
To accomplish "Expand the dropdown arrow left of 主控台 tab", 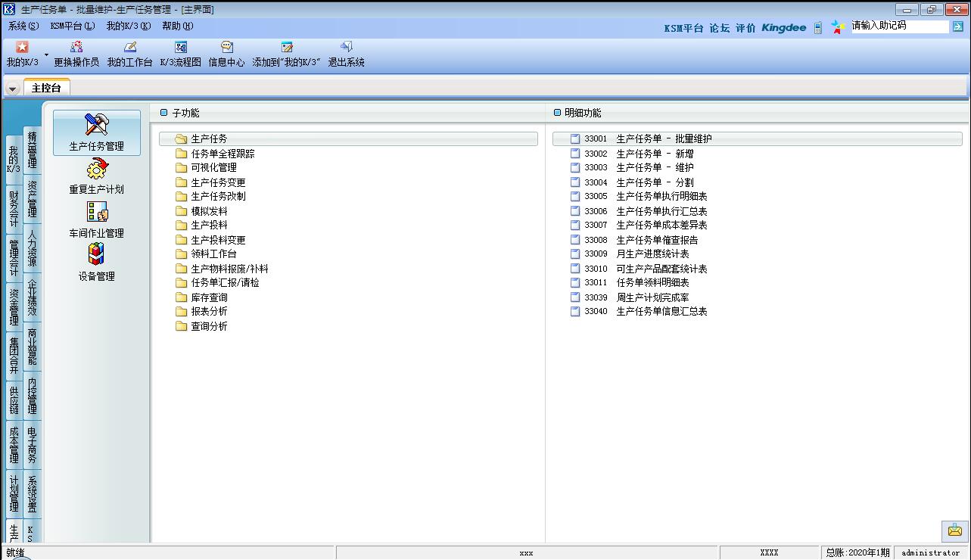I will click(13, 89).
